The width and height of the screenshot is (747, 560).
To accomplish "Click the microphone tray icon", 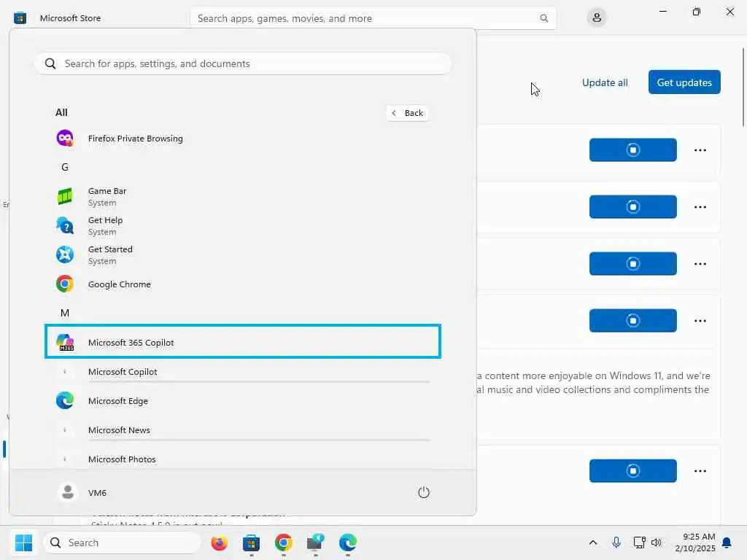I will [x=616, y=542].
